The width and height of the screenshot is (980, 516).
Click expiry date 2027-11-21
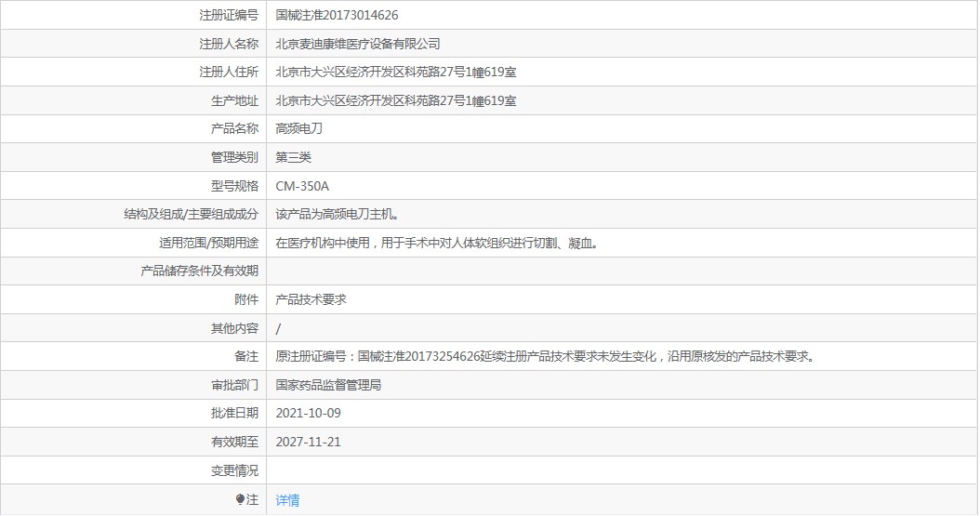pos(308,442)
